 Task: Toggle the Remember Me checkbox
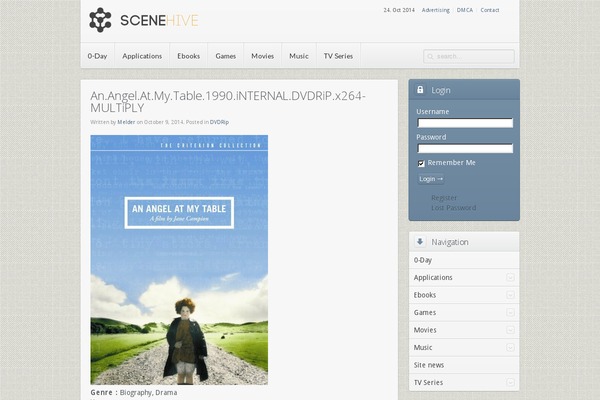click(421, 163)
